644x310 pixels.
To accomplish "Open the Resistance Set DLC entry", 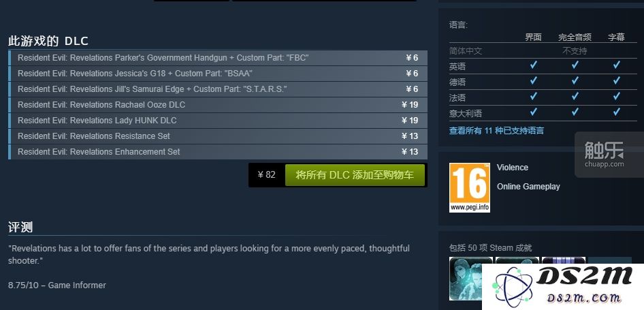I will 218,136.
